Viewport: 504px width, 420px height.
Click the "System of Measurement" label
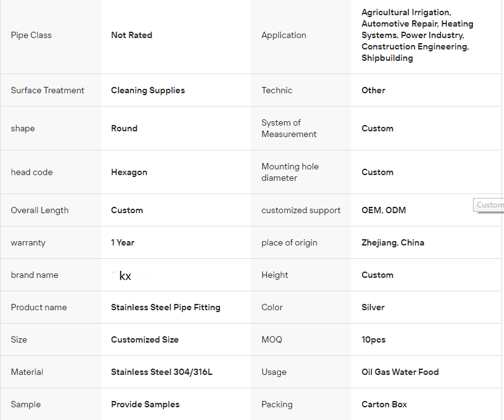pyautogui.click(x=288, y=129)
